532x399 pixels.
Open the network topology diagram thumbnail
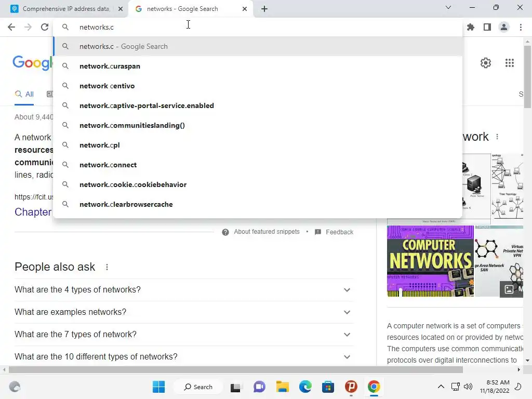pos(507,187)
